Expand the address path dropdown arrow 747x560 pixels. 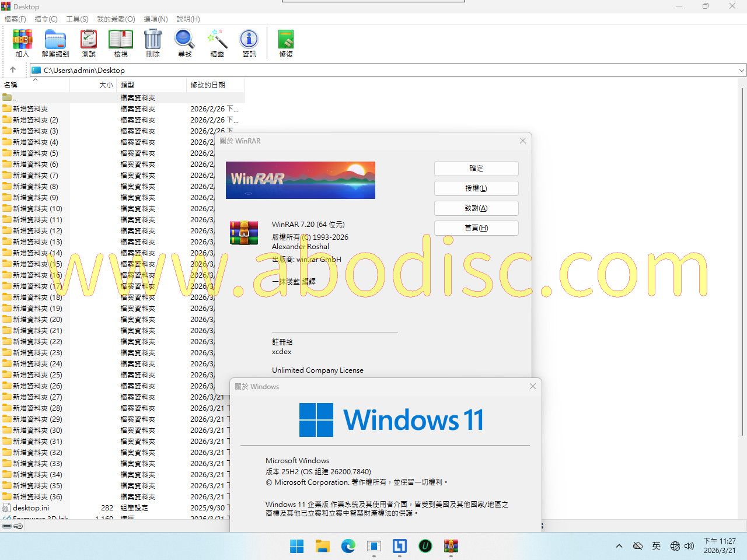[741, 71]
